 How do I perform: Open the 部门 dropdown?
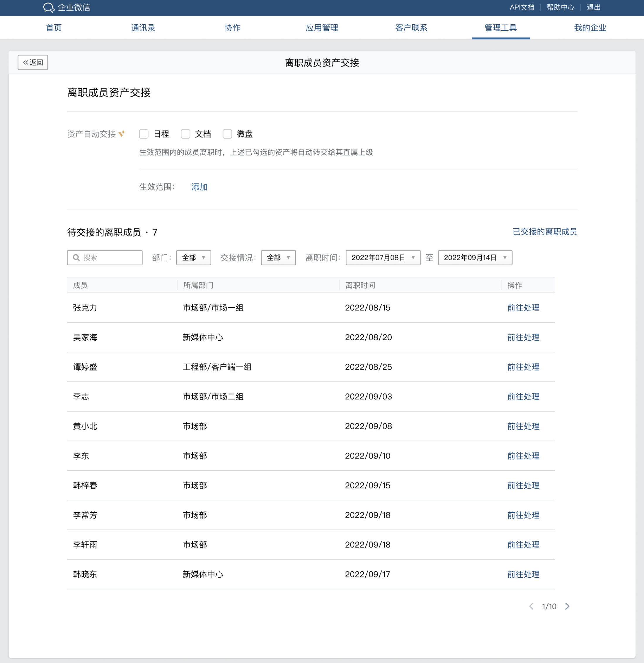pos(193,258)
